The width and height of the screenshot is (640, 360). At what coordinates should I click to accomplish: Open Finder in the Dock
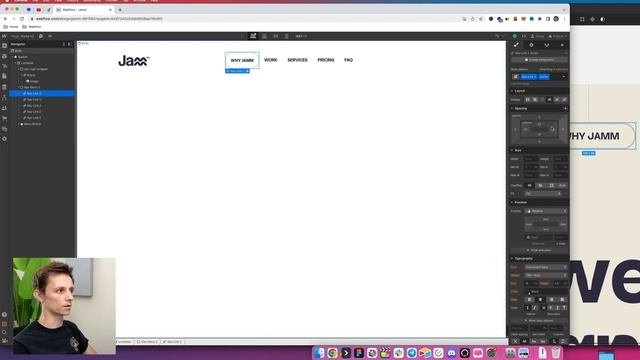319,353
